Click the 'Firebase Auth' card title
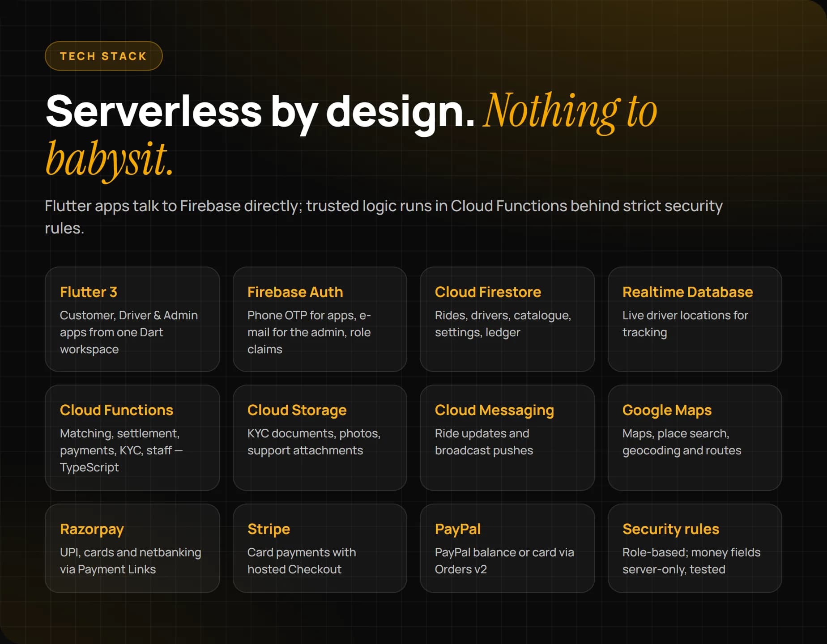 pos(295,292)
